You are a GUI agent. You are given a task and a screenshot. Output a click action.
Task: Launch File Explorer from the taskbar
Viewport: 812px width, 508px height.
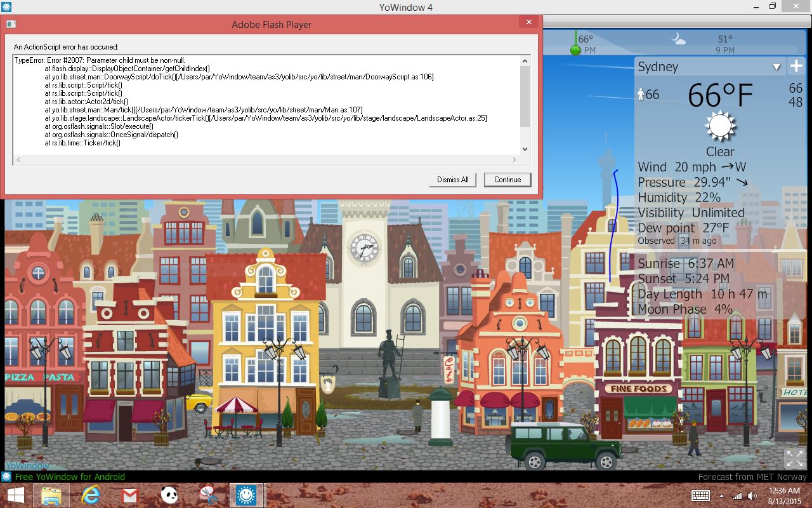tap(51, 495)
